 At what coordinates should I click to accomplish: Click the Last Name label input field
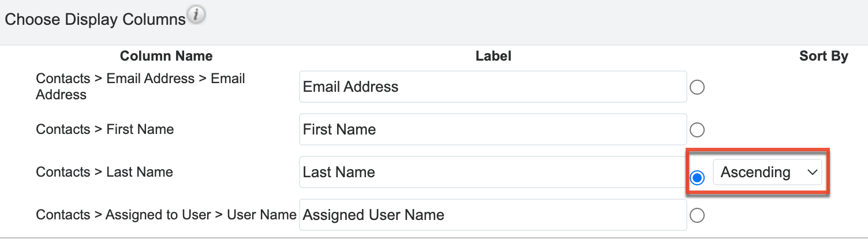click(492, 172)
